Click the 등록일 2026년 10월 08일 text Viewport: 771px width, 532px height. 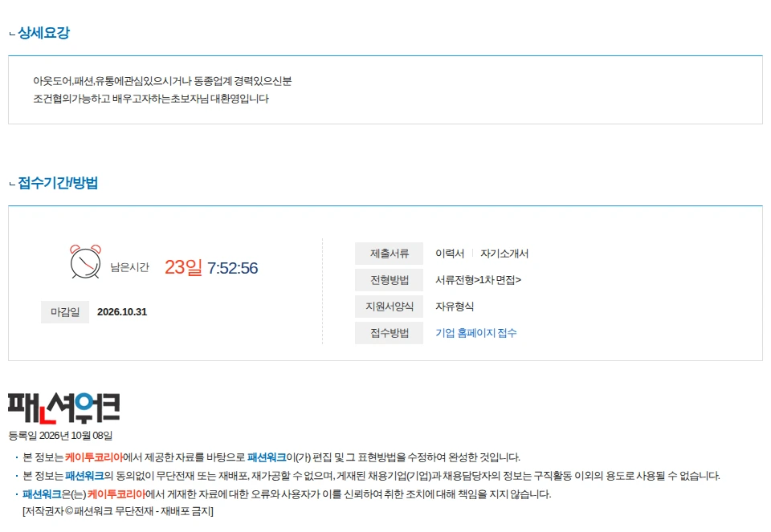pos(60,436)
